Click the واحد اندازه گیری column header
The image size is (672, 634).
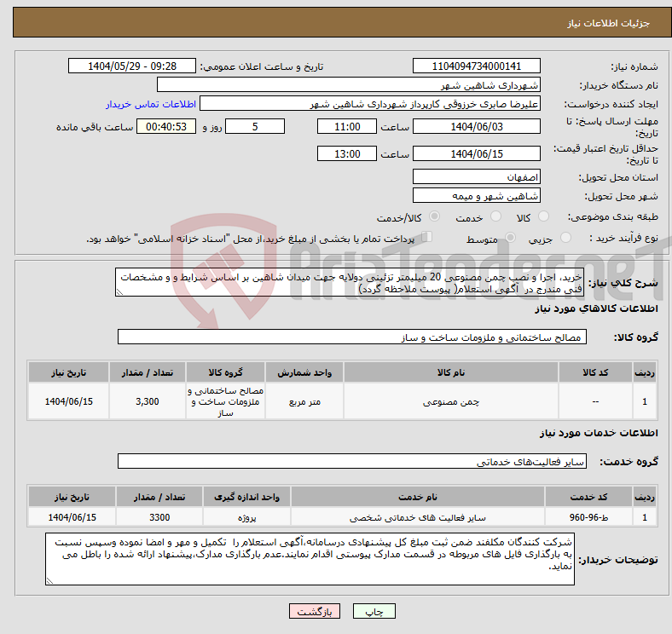click(246, 497)
